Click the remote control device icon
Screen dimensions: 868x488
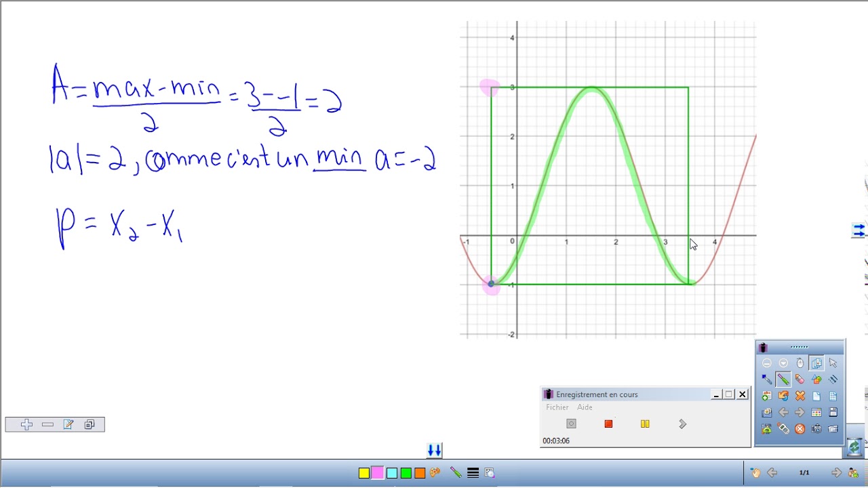[x=783, y=428]
